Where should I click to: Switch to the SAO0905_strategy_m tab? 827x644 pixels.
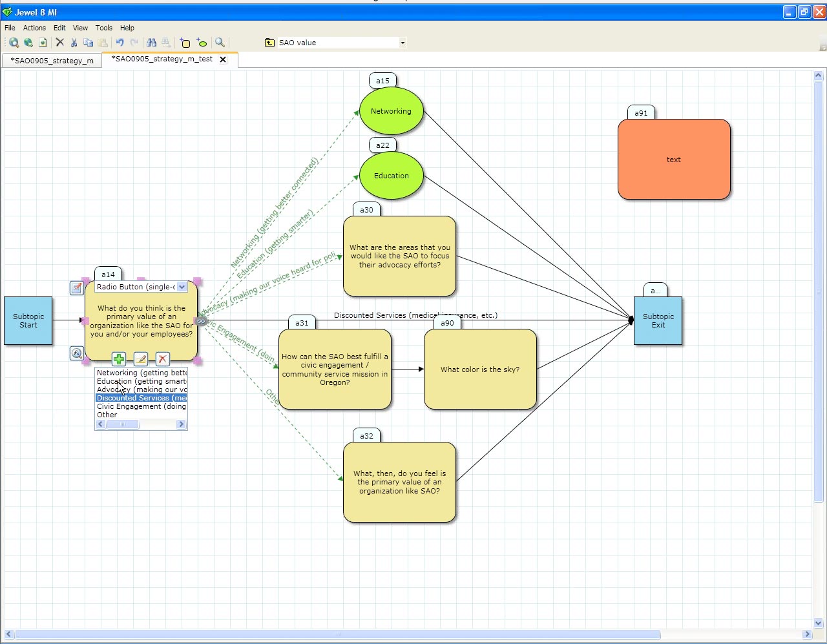(x=52, y=61)
